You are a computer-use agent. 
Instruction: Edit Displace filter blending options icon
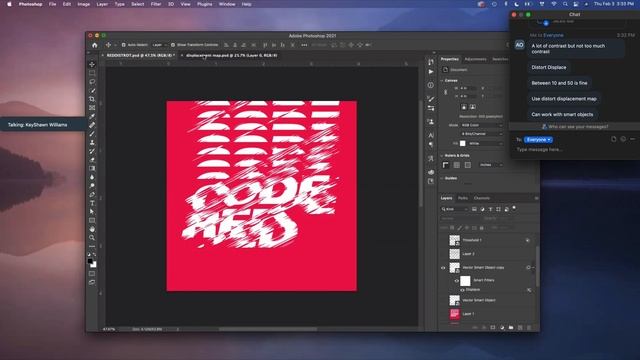529,290
